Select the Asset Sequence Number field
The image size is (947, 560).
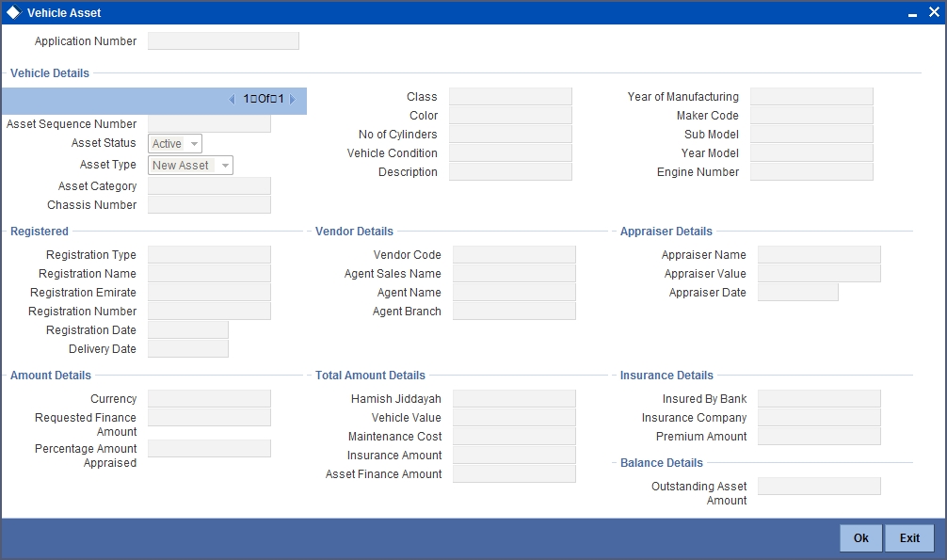pos(209,124)
